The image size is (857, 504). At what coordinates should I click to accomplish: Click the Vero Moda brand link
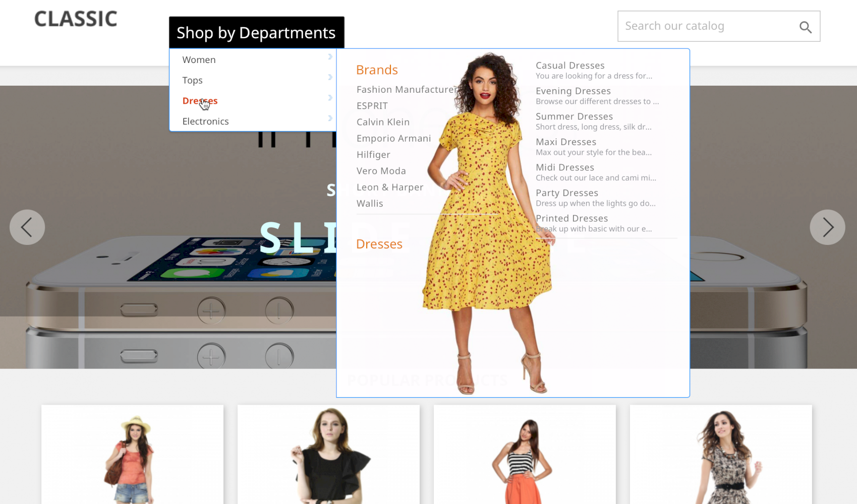point(381,171)
